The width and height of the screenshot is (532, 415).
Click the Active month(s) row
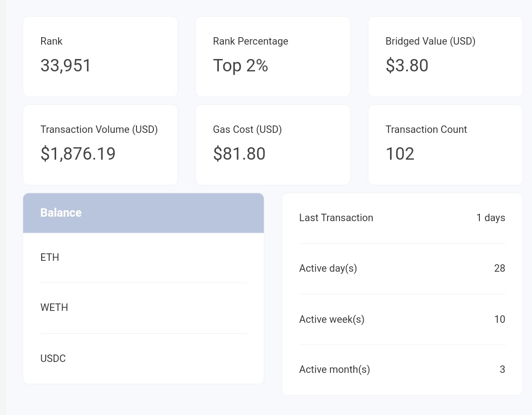coord(402,369)
